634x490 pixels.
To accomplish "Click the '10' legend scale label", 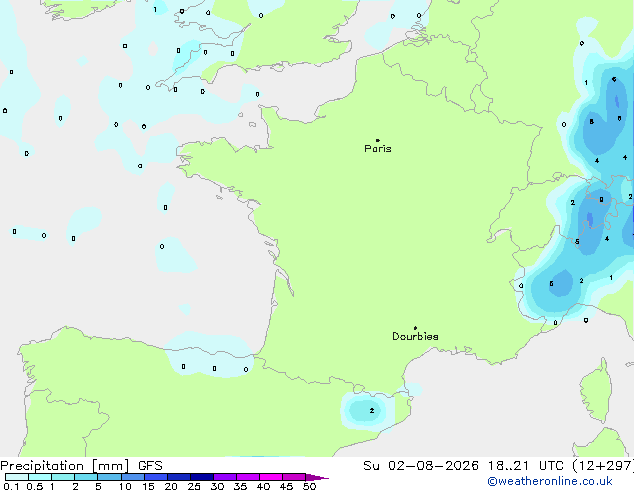I will coord(125,486).
